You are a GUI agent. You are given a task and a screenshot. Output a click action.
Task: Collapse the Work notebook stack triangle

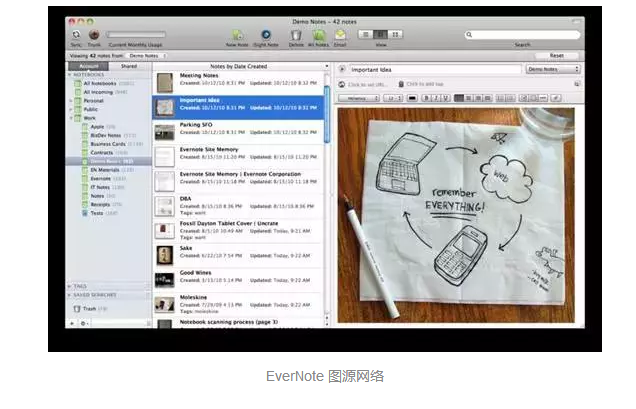[71, 118]
